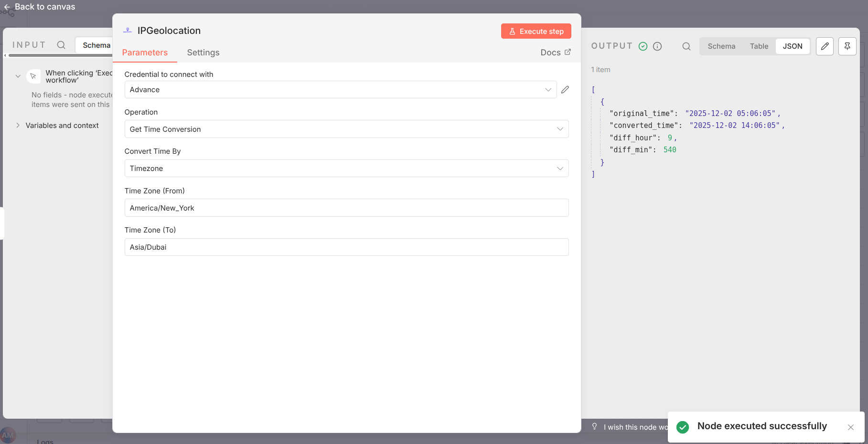Click the Time Zone (To) input field
868x444 pixels.
click(x=346, y=247)
